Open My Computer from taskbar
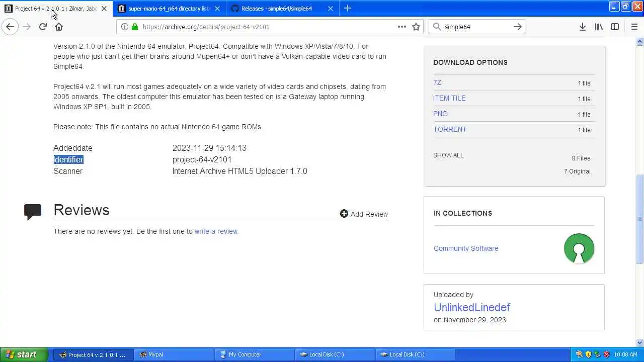The height and width of the screenshot is (362, 644). click(254, 354)
